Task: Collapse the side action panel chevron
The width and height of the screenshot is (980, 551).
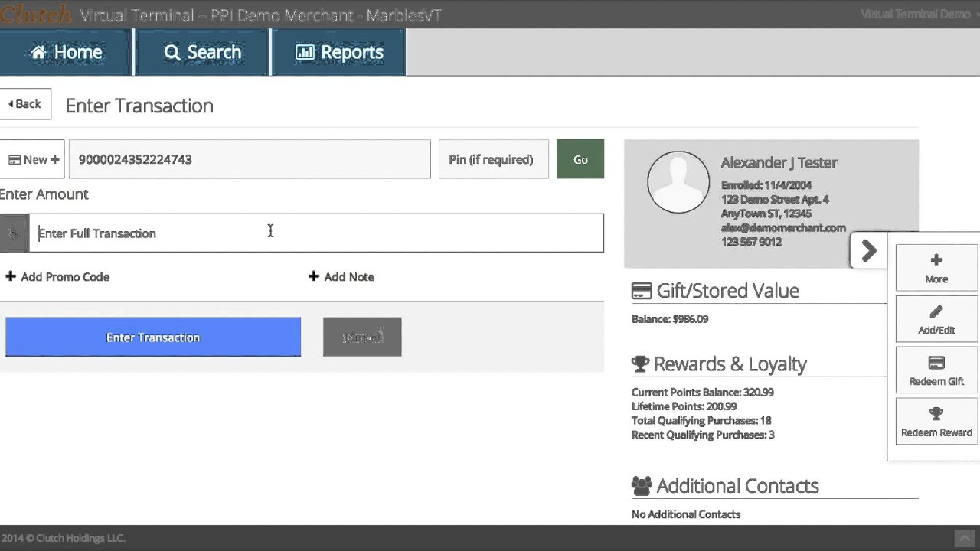Action: (869, 250)
